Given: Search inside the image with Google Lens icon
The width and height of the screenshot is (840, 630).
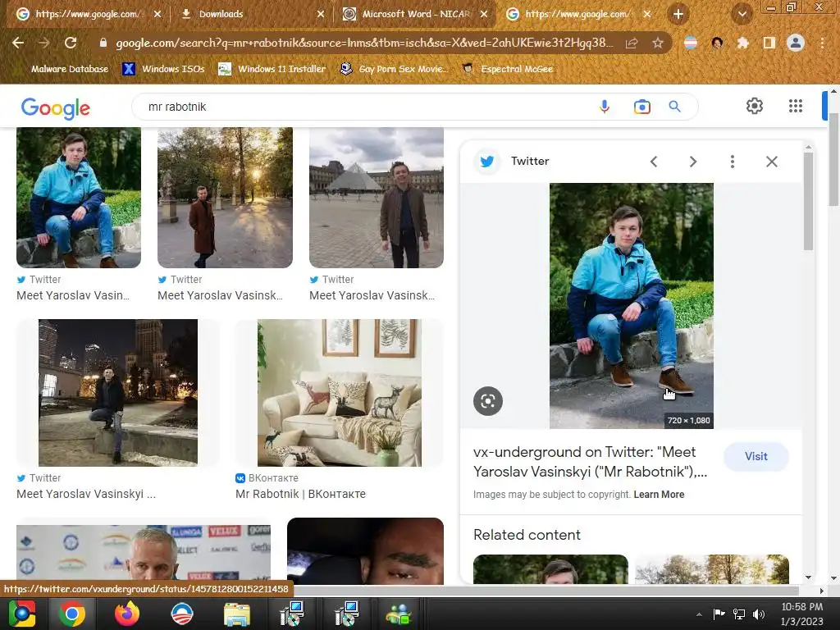Looking at the screenshot, I should tap(487, 400).
